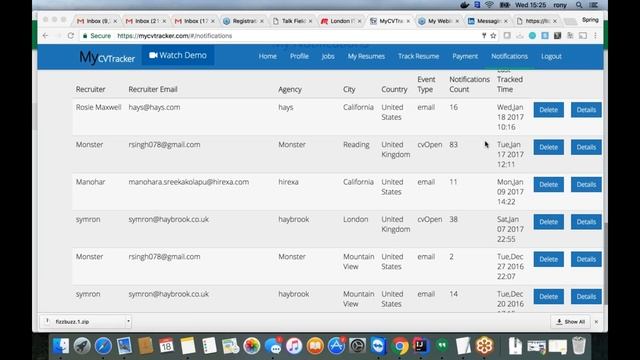
Task: Open System Preferences in the dock
Action: (358, 346)
